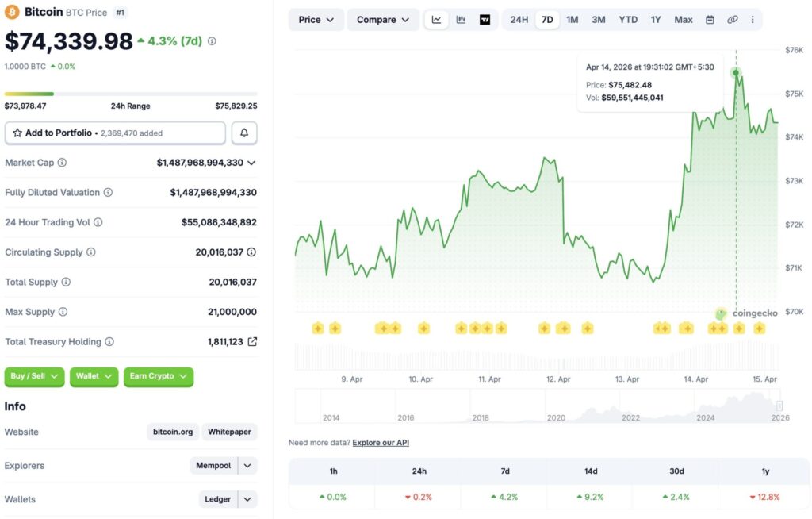Switch the chart to candlestick view
812x519 pixels.
tap(461, 19)
